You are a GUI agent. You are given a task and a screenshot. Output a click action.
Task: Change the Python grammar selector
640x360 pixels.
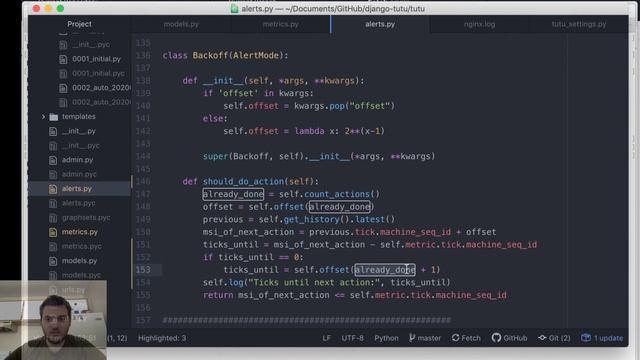(x=386, y=338)
